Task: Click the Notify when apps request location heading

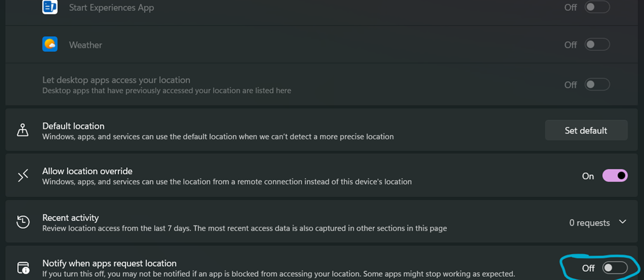Action: (x=109, y=263)
